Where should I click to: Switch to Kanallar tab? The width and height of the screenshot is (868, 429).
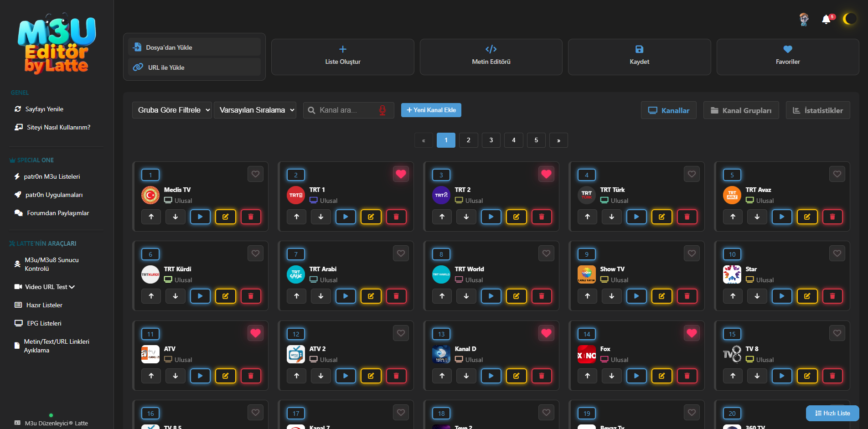[669, 110]
